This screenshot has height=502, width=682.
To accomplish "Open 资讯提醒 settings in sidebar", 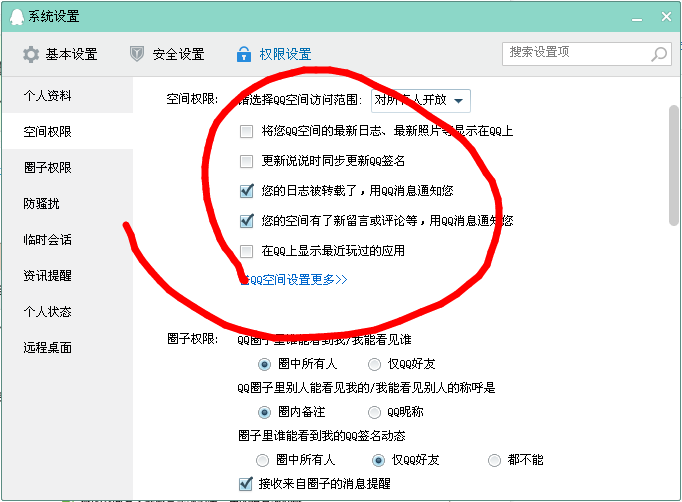I will tap(67, 275).
